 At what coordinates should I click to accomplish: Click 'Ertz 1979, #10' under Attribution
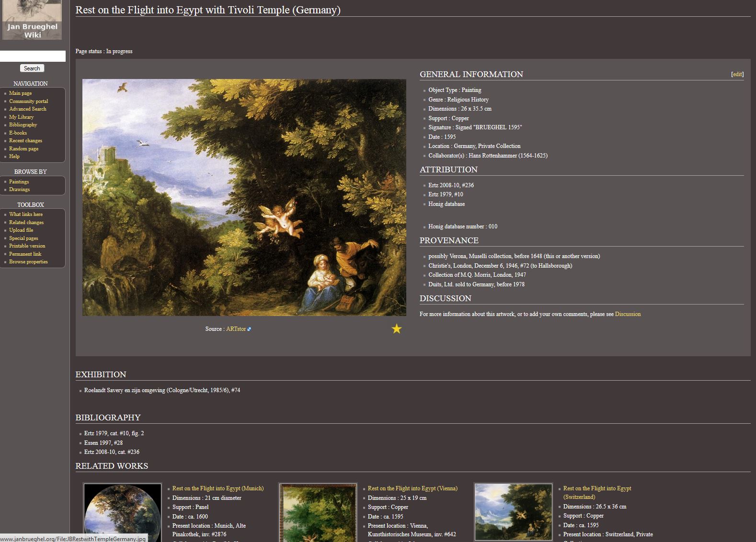tap(446, 194)
